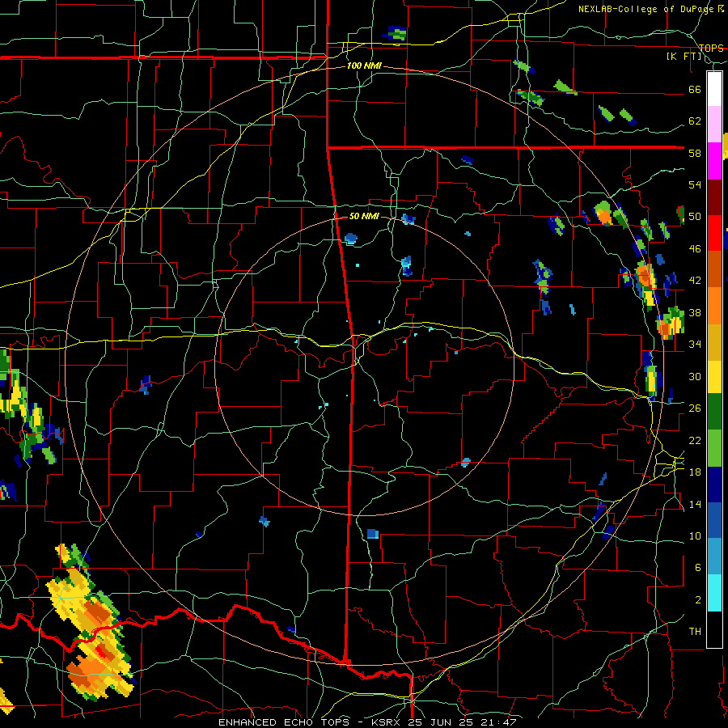Viewport: 728px width, 728px height.
Task: Click the 66 value on the legend
Action: (x=695, y=89)
